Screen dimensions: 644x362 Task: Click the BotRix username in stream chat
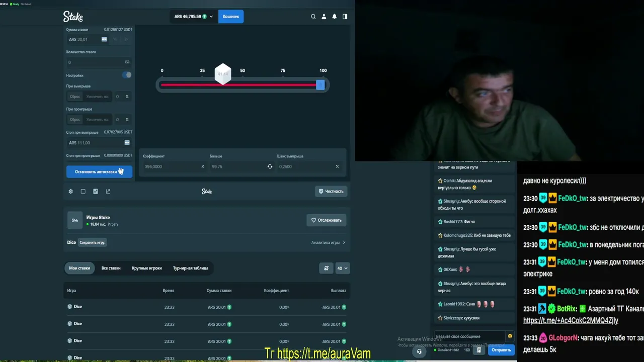(567, 308)
